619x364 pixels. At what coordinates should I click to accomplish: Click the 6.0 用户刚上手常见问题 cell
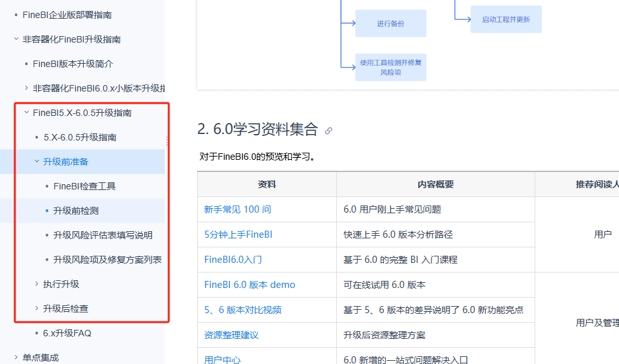436,209
